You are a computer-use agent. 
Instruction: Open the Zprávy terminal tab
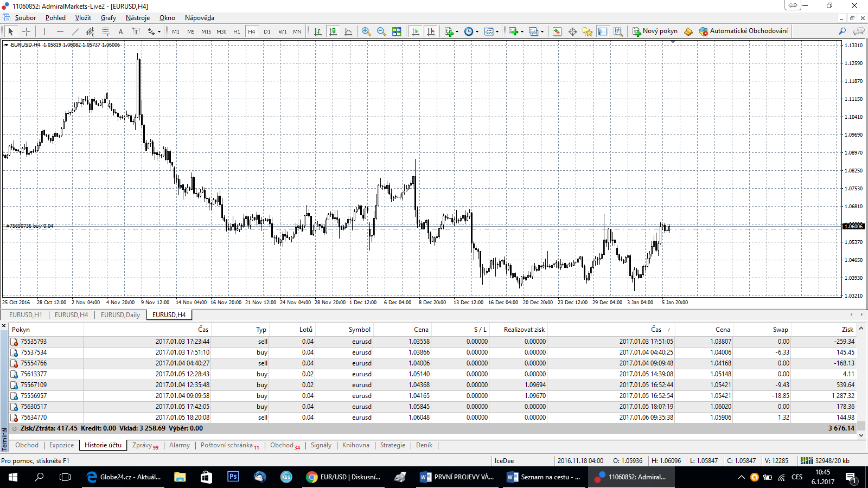pos(145,445)
